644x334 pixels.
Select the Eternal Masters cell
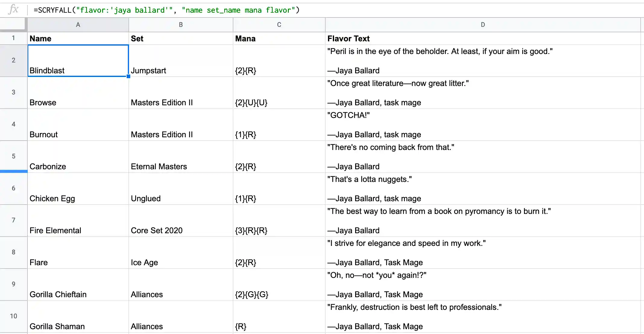coord(181,157)
